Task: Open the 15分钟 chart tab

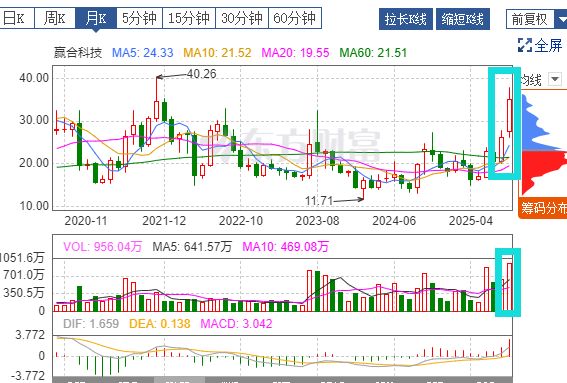Action: click(189, 18)
